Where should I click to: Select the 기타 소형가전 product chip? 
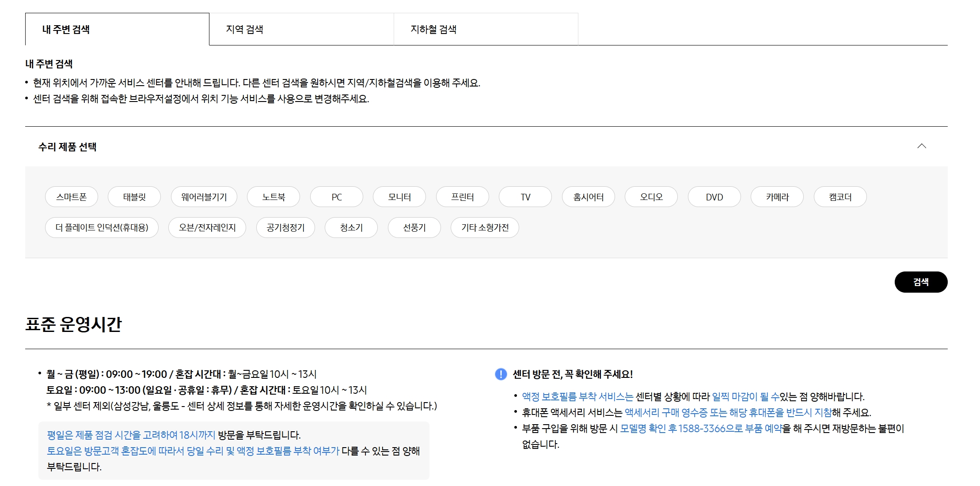point(484,227)
